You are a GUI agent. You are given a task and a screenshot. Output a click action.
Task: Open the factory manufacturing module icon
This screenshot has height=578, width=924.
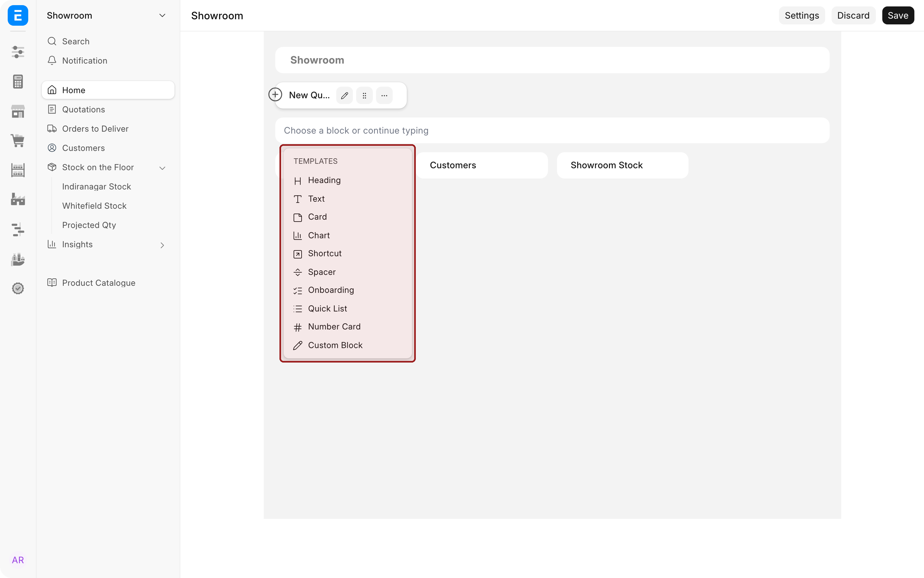tap(18, 199)
